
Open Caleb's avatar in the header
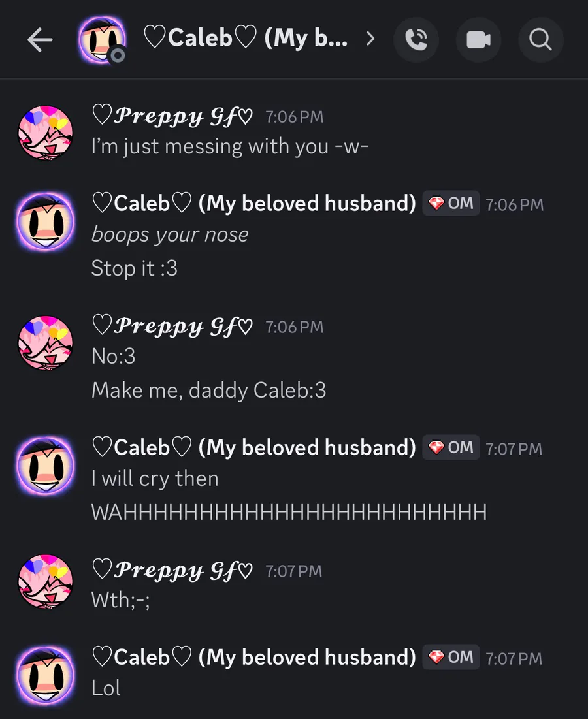coord(102,40)
